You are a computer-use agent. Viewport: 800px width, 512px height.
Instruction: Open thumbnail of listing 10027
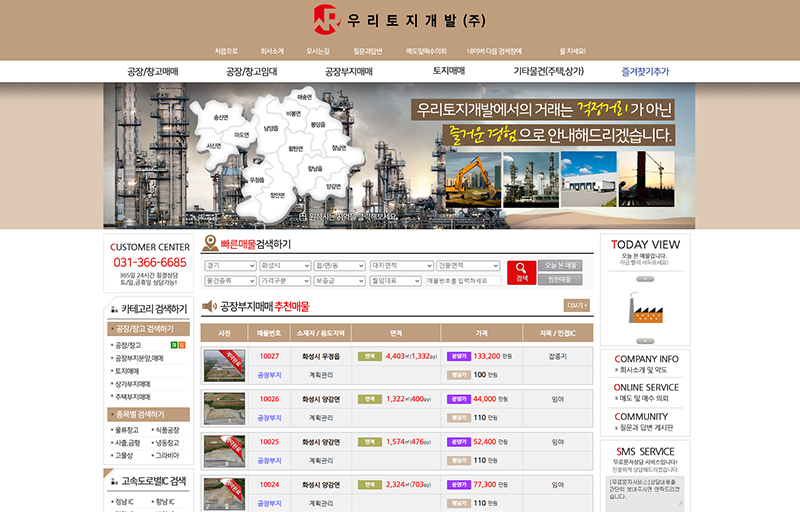(224, 366)
